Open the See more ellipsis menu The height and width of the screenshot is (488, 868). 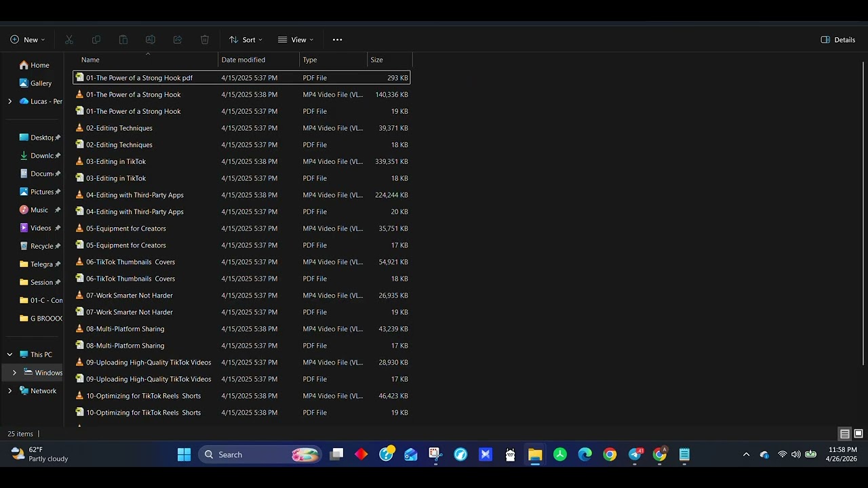pyautogui.click(x=337, y=40)
